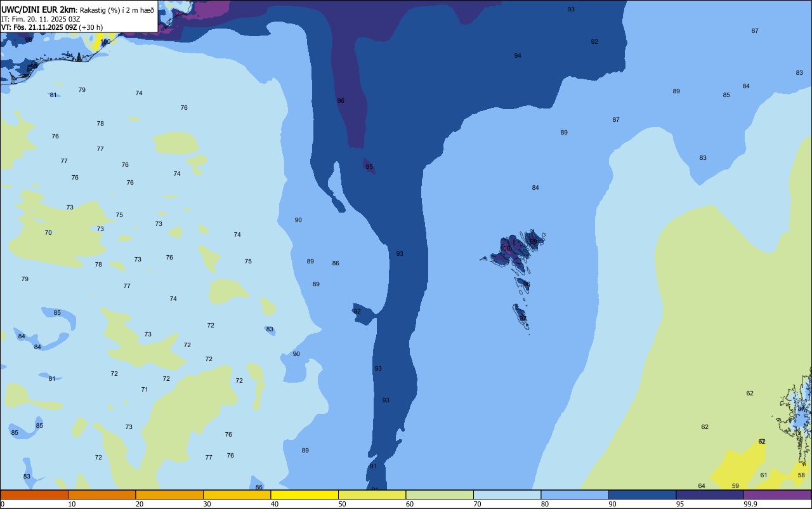Click the 30–40 golden legend swatch
Screen dimensions: 812x509
tap(237, 494)
